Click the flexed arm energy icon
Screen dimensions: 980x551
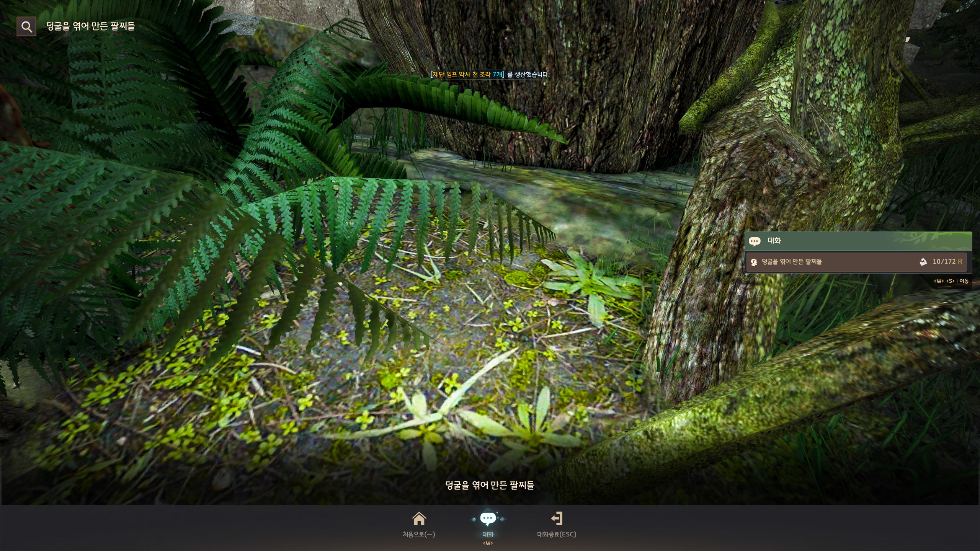point(923,262)
